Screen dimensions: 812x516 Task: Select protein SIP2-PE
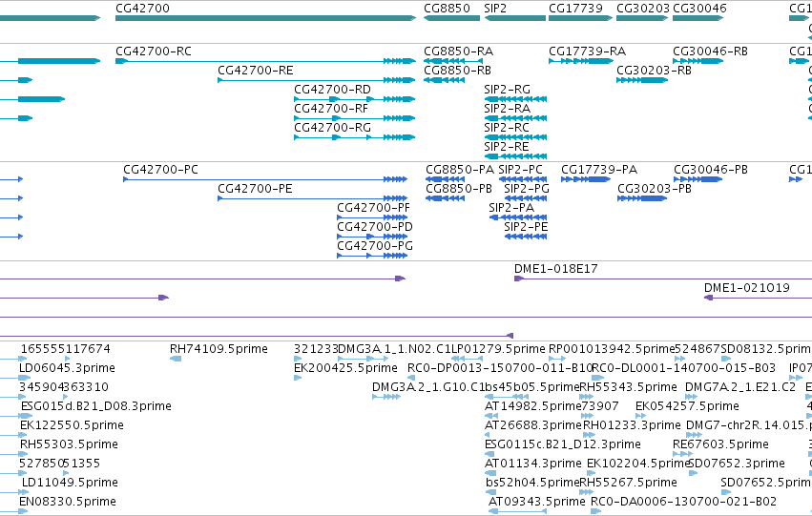click(x=526, y=237)
